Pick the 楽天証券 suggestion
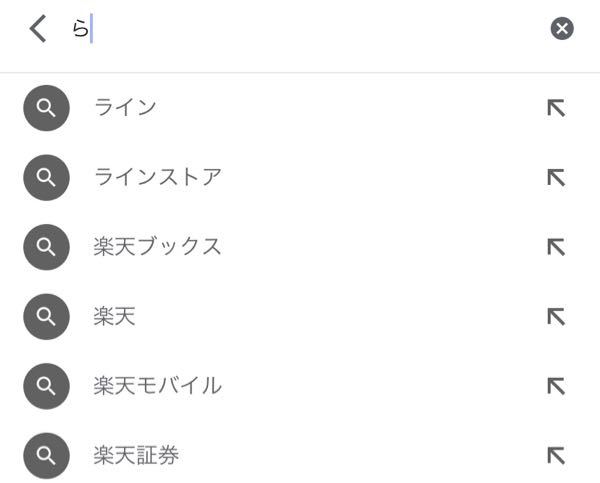Image resolution: width=600 pixels, height=483 pixels. (136, 456)
